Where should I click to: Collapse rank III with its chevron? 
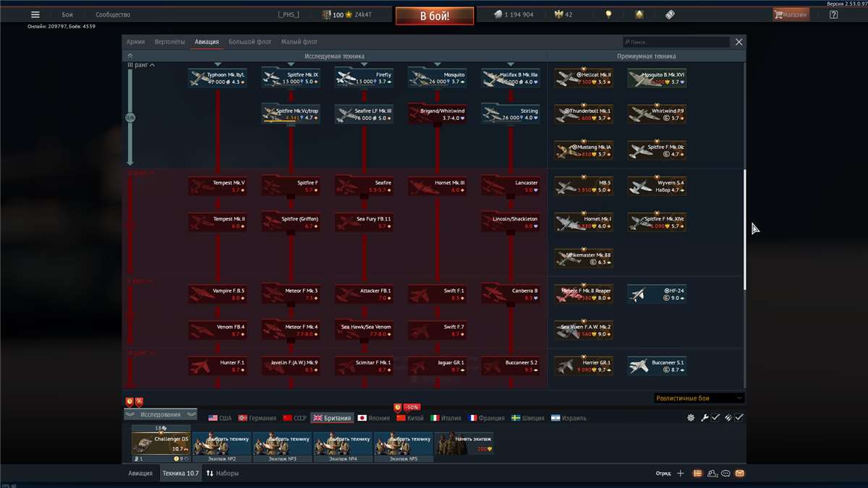pyautogui.click(x=151, y=64)
